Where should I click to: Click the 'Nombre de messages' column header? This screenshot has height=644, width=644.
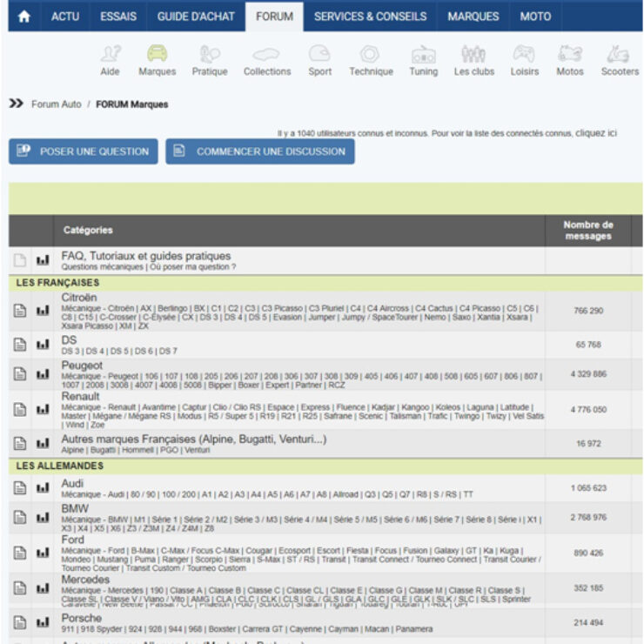588,231
